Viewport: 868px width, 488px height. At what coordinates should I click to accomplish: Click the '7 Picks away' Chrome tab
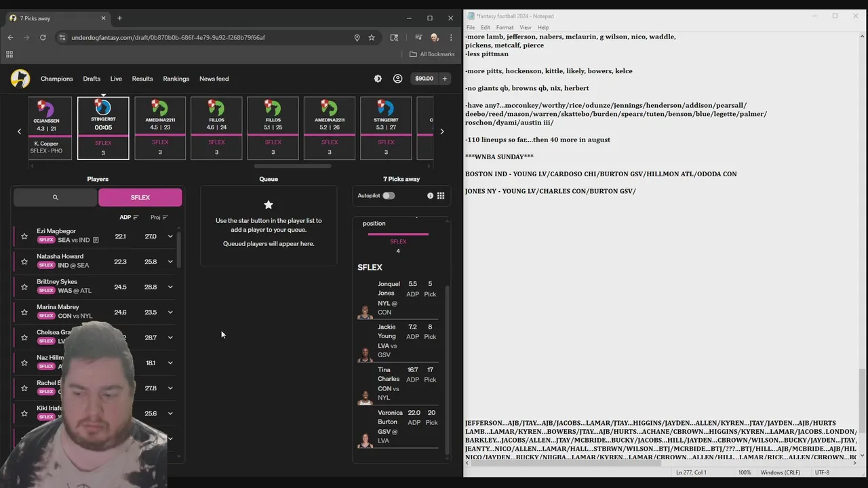pyautogui.click(x=58, y=18)
